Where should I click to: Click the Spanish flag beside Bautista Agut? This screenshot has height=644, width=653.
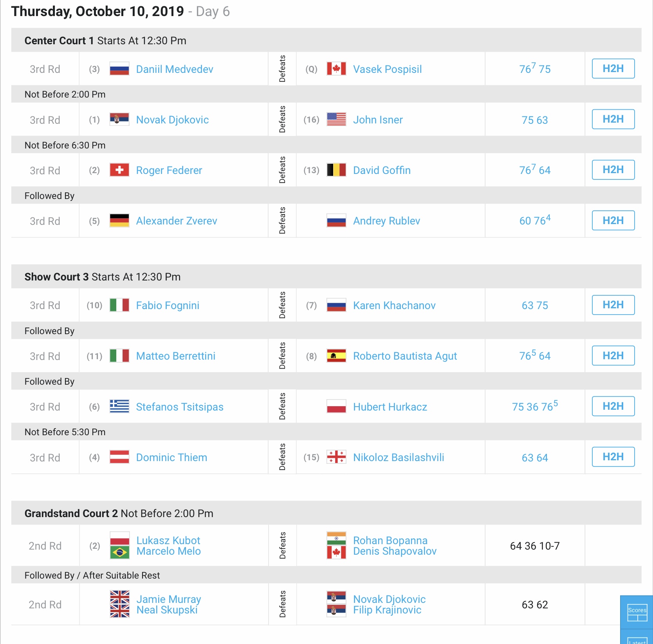[x=336, y=356]
